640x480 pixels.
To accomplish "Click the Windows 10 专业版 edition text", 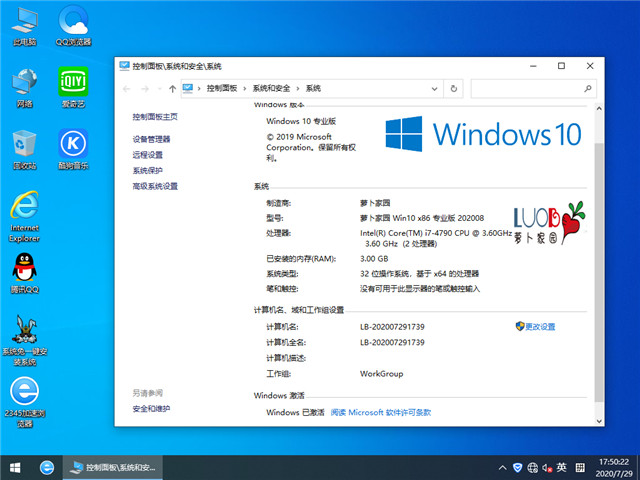I will (x=301, y=121).
